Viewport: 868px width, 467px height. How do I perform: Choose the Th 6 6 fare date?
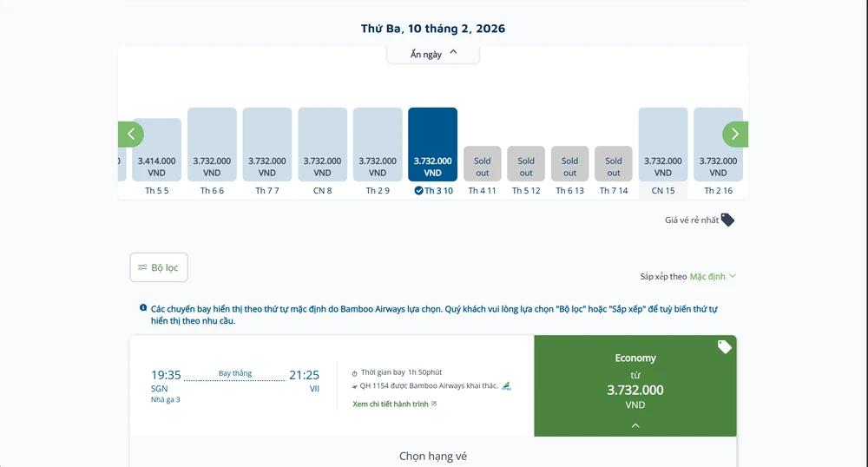click(212, 144)
